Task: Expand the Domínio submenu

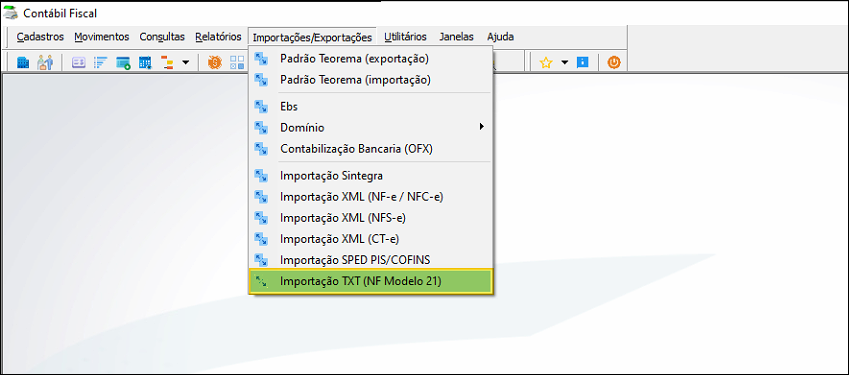Action: point(371,128)
